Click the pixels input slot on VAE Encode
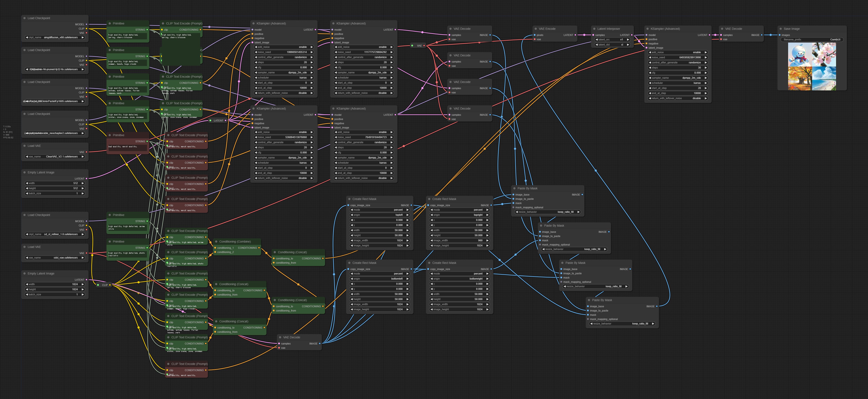 [535, 35]
